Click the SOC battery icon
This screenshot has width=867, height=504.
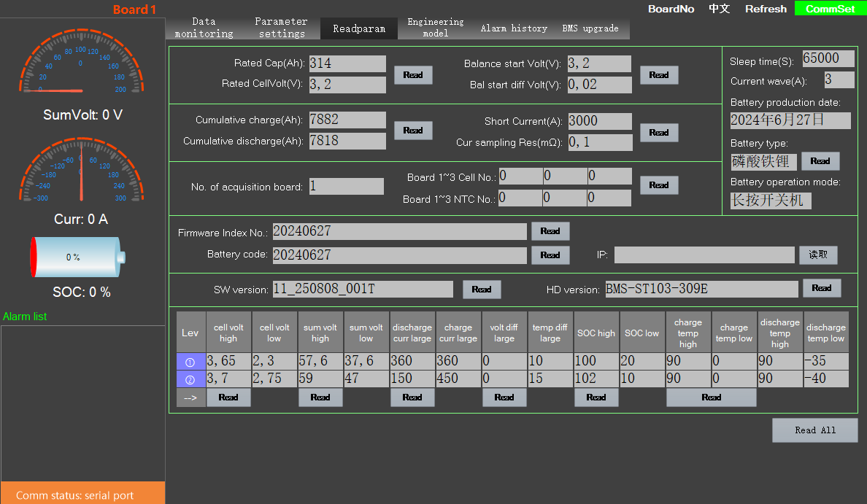coord(77,257)
